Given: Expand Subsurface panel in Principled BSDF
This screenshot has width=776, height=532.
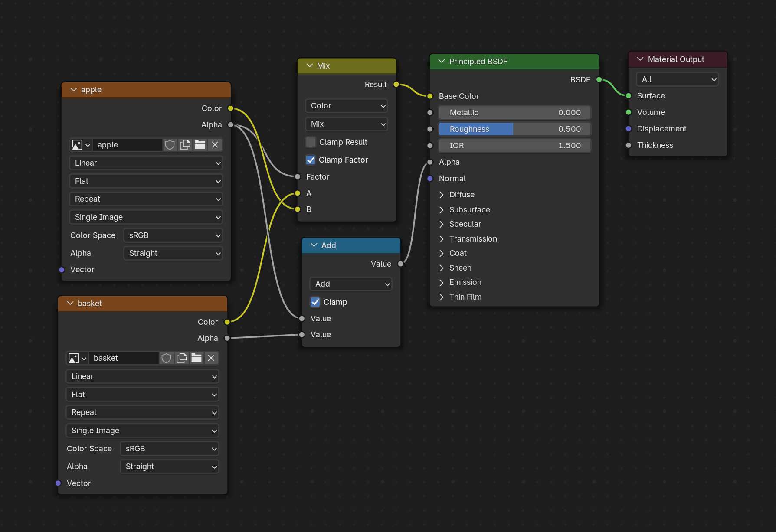Looking at the screenshot, I should [442, 210].
